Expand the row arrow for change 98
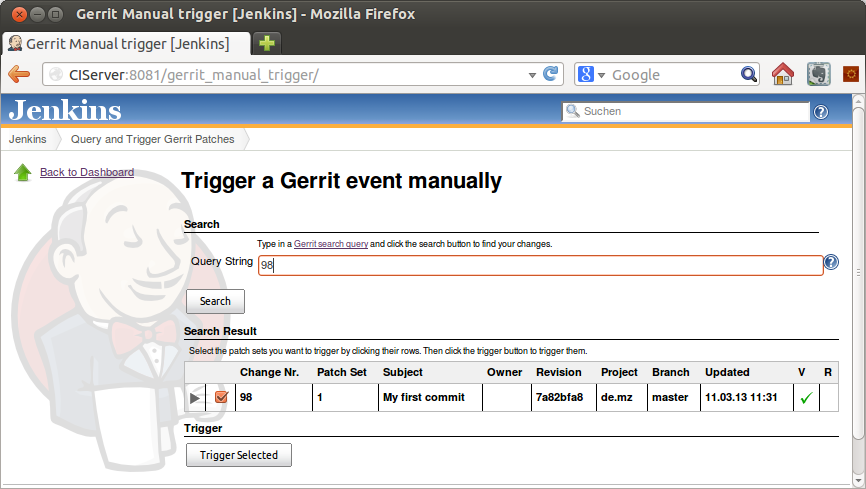This screenshot has width=866, height=489. (196, 398)
